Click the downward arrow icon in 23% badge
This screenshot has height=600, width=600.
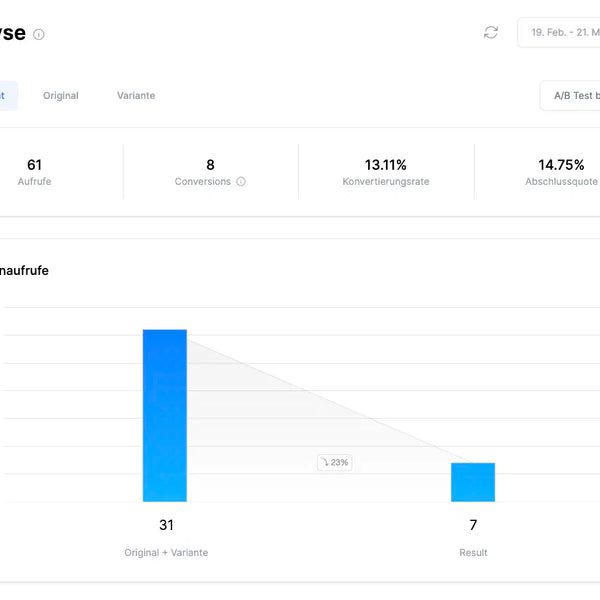tap(325, 462)
